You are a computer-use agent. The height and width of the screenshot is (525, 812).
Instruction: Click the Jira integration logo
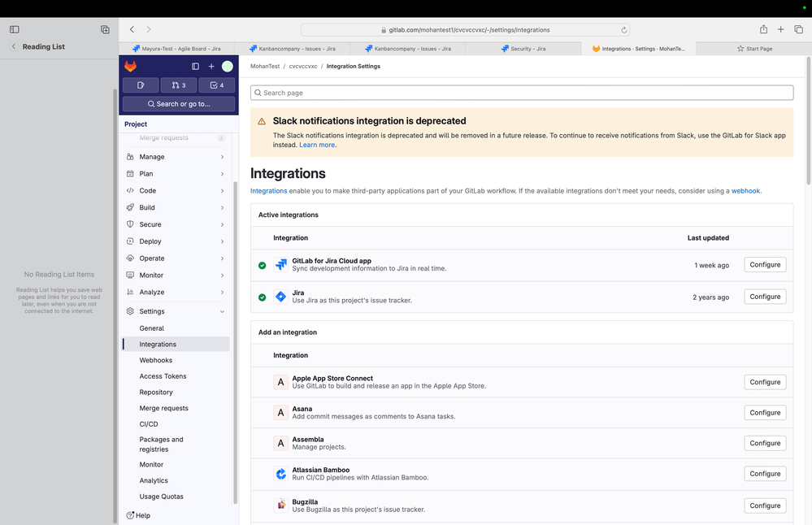(280, 296)
